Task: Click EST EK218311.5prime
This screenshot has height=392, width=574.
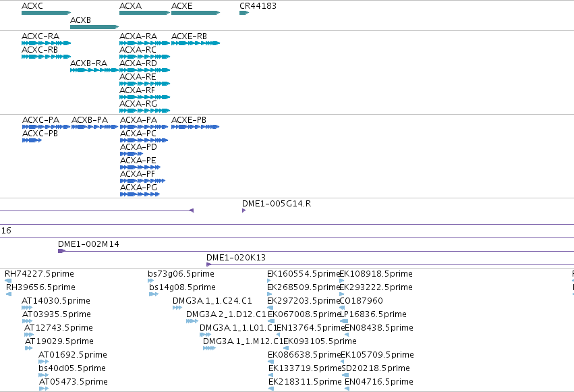Action: (x=271, y=389)
